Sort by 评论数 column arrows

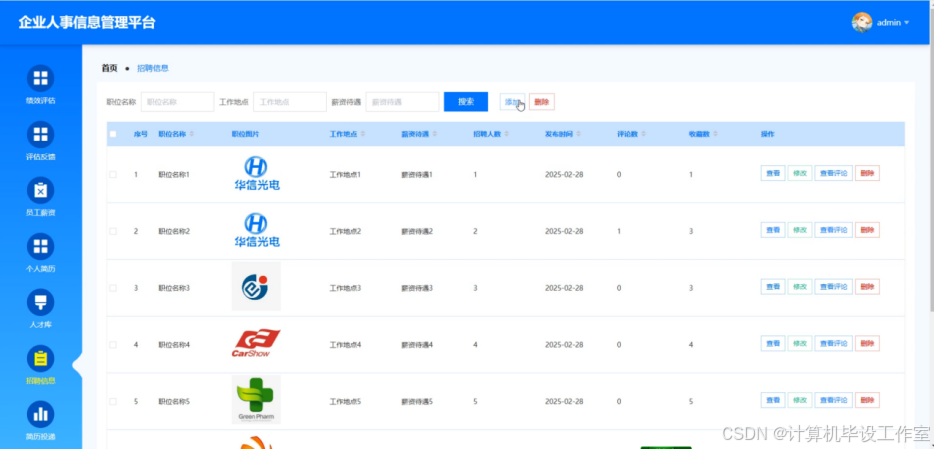click(643, 135)
